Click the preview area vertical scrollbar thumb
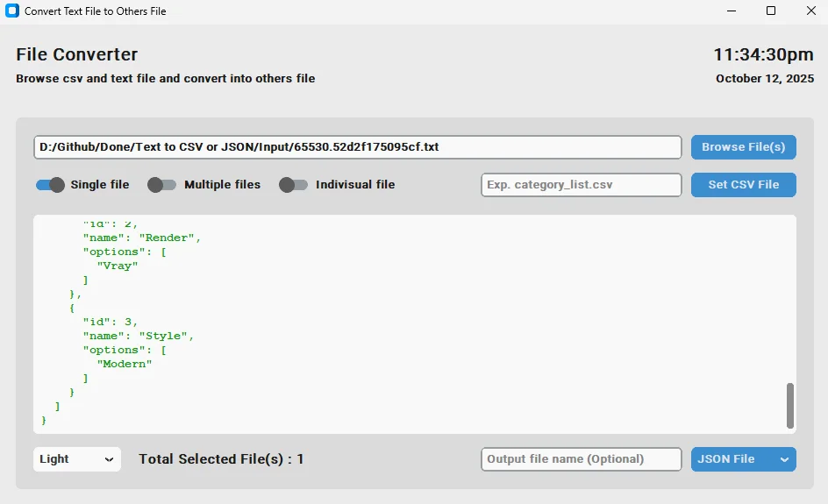 790,405
